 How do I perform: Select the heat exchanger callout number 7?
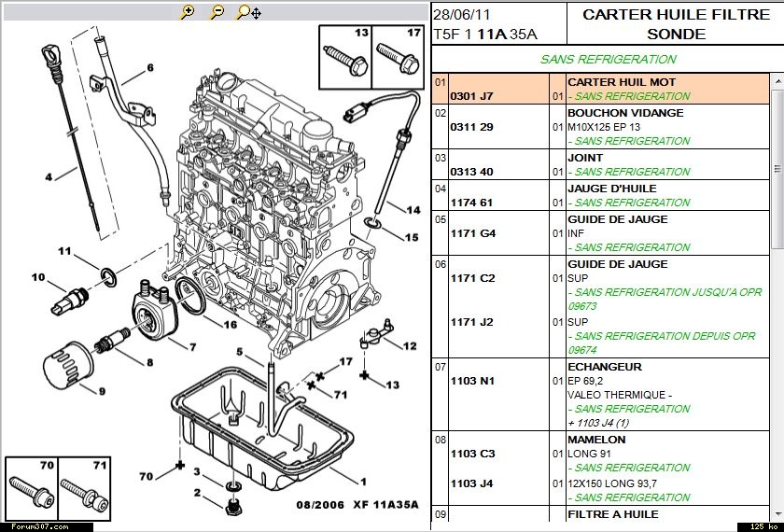click(192, 347)
